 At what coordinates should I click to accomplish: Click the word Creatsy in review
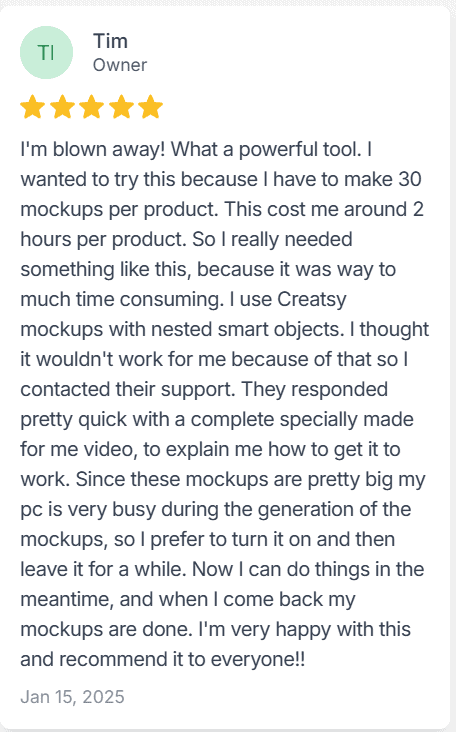[312, 300]
